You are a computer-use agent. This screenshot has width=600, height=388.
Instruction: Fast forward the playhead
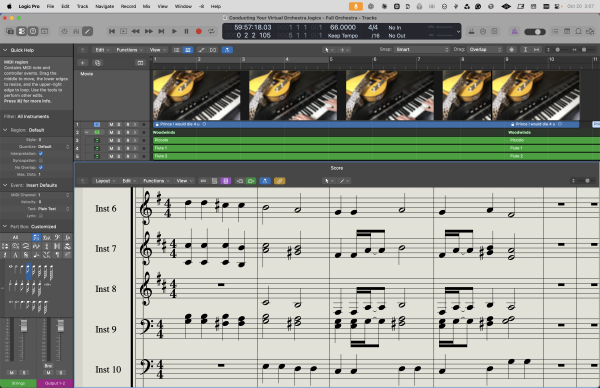(x=149, y=31)
